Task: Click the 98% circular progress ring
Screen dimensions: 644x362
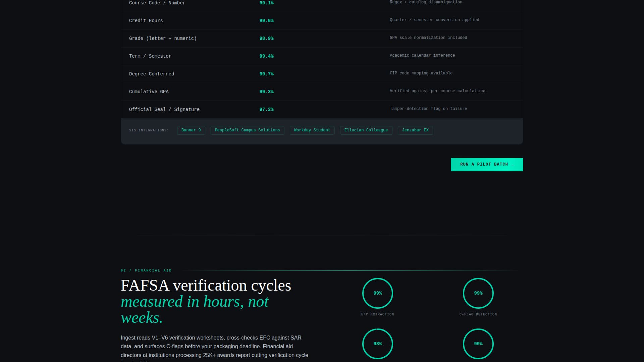Action: click(x=378, y=344)
